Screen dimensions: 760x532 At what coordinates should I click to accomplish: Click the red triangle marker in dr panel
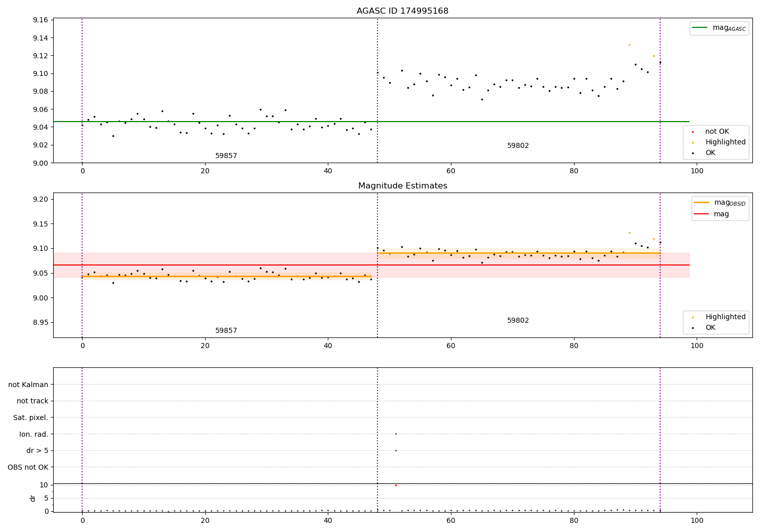coord(396,485)
